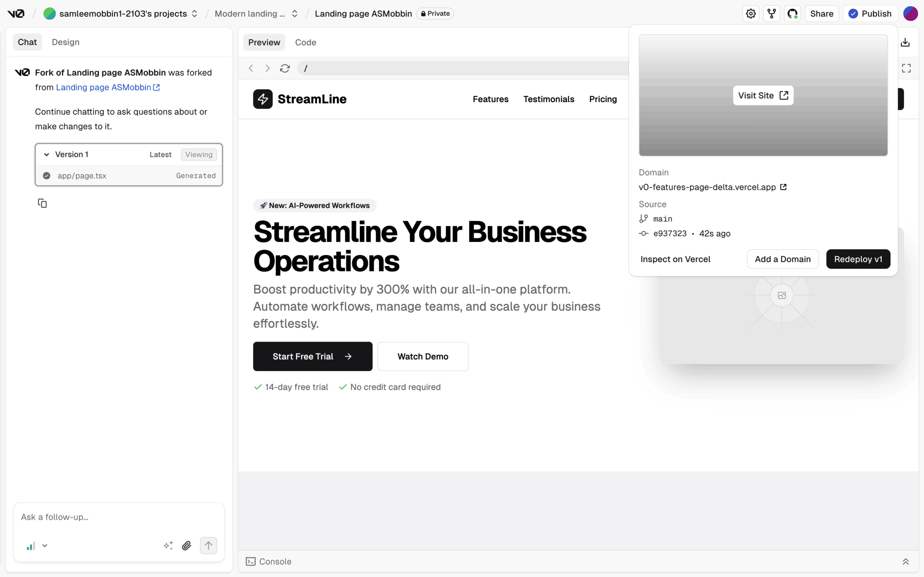Image resolution: width=924 pixels, height=577 pixels.
Task: Click the download code icon
Action: click(905, 42)
